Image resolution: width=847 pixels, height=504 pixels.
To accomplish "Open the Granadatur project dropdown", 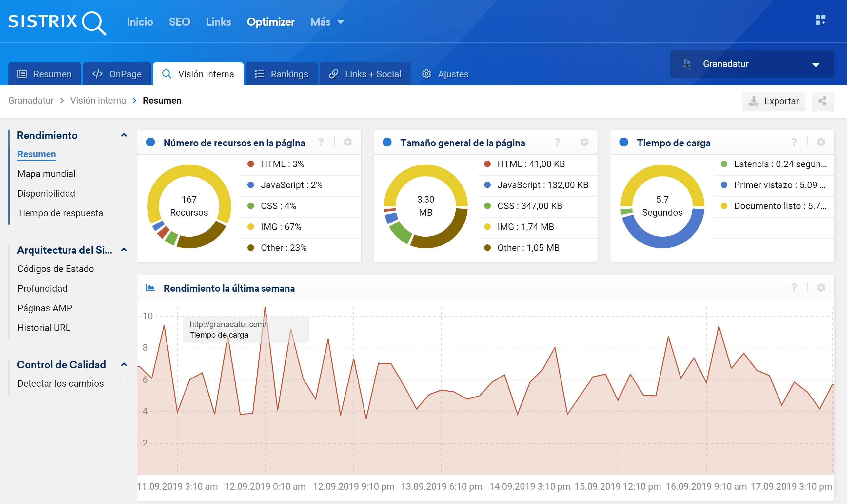I will pos(752,64).
